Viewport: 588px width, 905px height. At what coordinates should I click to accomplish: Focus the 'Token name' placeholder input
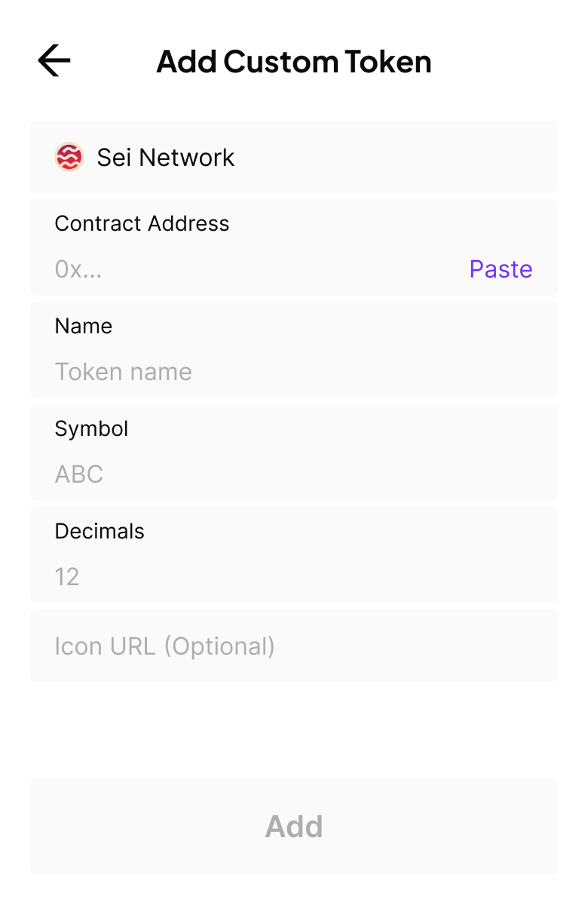point(226,372)
